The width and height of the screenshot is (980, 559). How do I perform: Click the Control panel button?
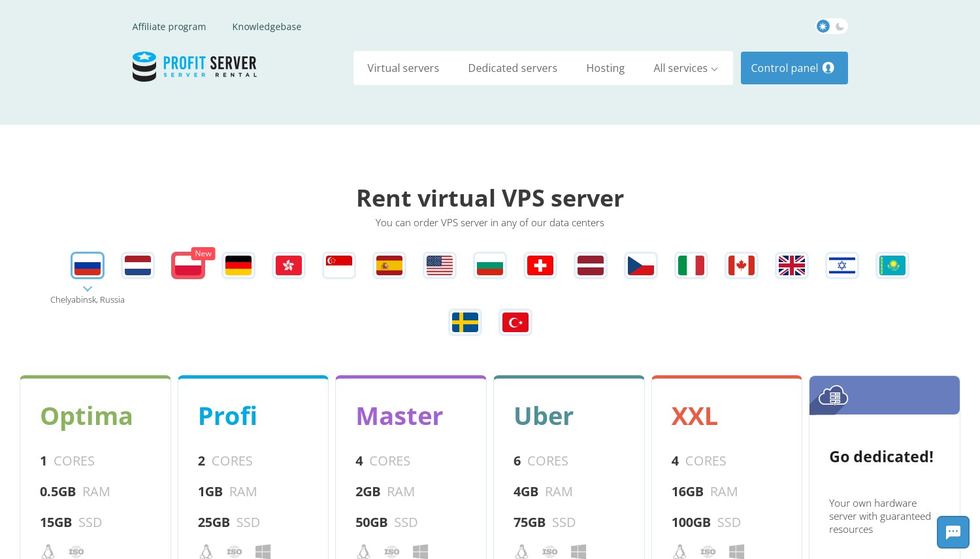794,68
